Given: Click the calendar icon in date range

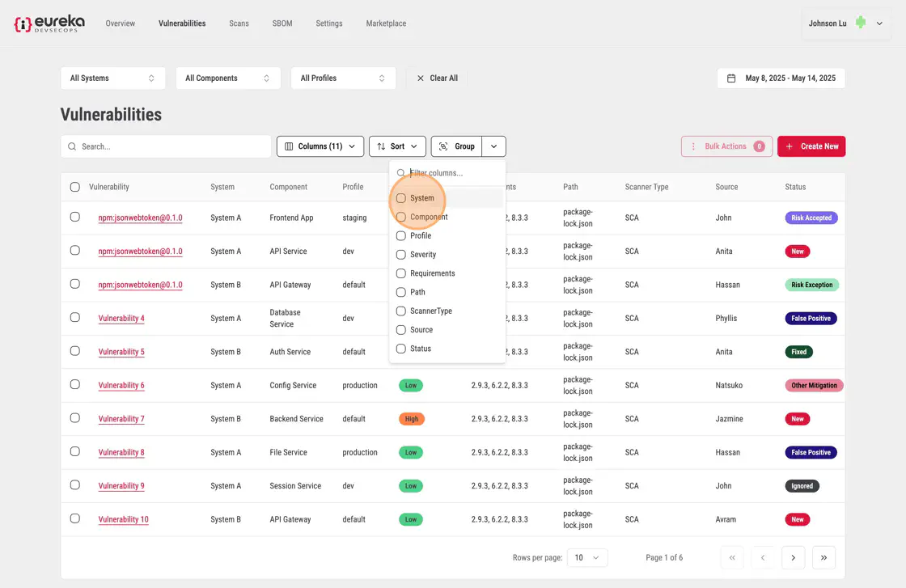Looking at the screenshot, I should coord(731,78).
